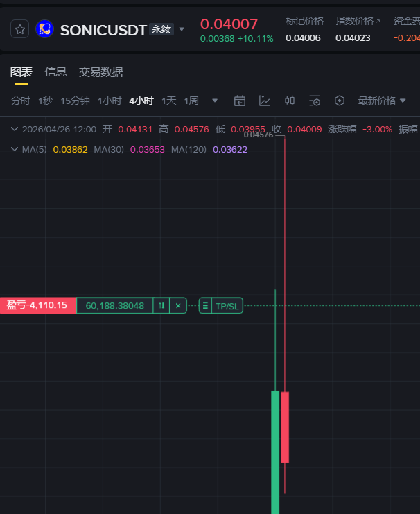The height and width of the screenshot is (514, 420).
Task: Click the reverse position arrows icon
Action: click(161, 305)
